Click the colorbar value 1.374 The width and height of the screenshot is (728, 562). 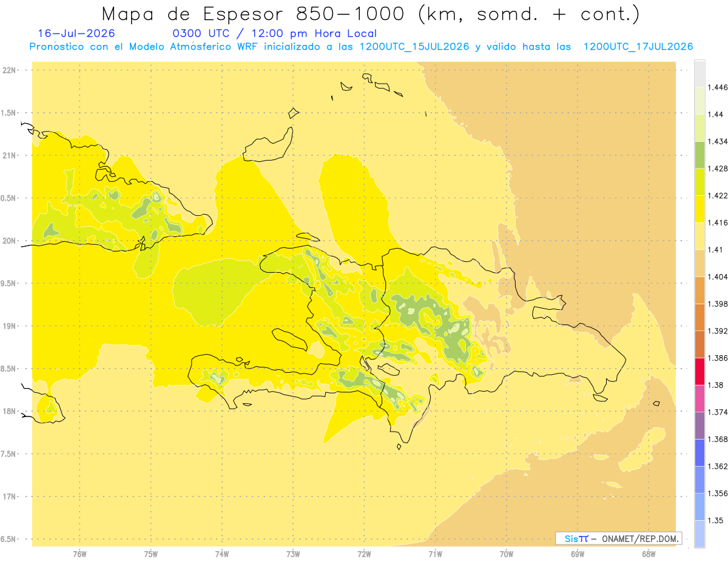pos(719,412)
